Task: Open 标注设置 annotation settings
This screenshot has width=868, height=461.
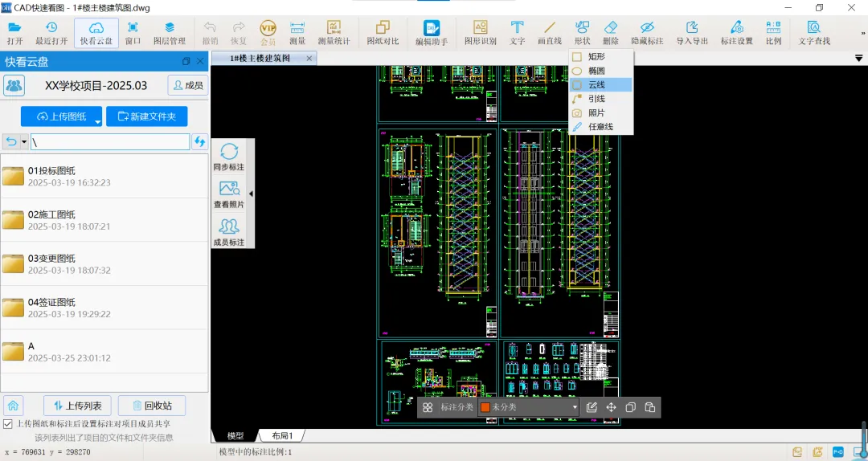Action: click(x=737, y=33)
